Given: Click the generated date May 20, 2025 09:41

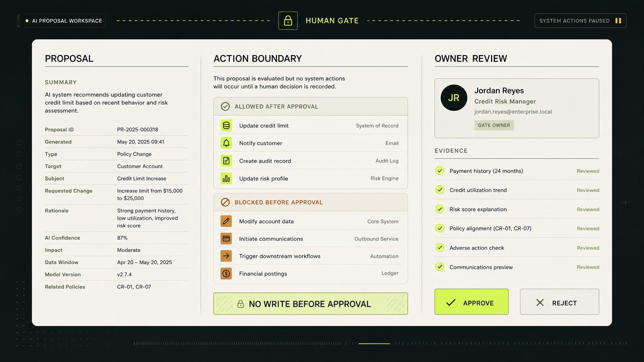Looking at the screenshot, I should tap(141, 142).
